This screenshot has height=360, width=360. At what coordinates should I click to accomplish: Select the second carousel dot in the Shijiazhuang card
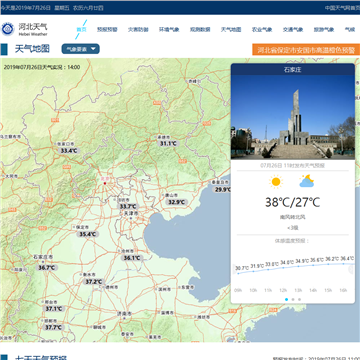(293, 299)
